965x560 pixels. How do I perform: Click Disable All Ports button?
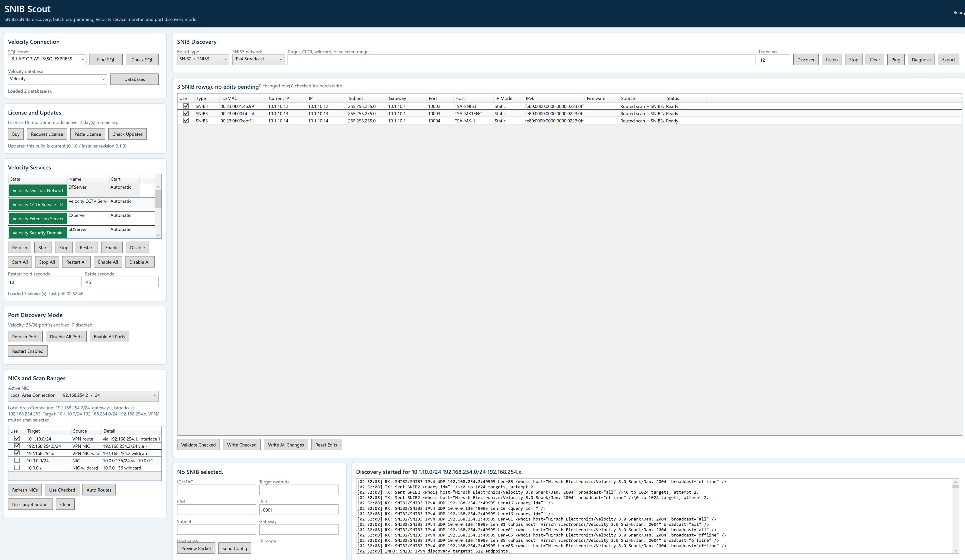coord(66,337)
